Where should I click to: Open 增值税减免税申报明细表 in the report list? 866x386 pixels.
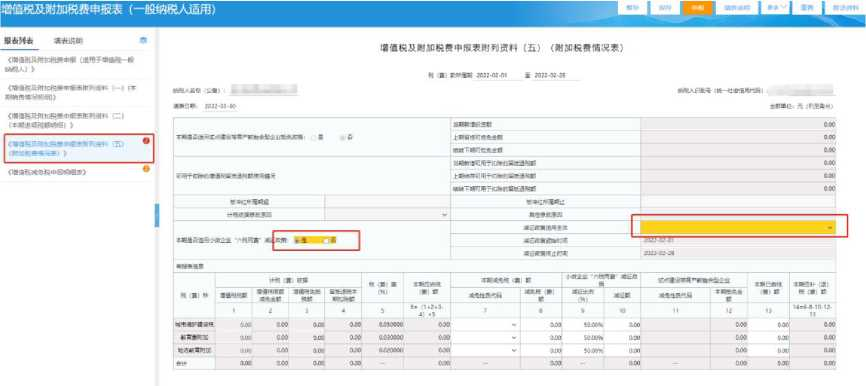[47, 172]
